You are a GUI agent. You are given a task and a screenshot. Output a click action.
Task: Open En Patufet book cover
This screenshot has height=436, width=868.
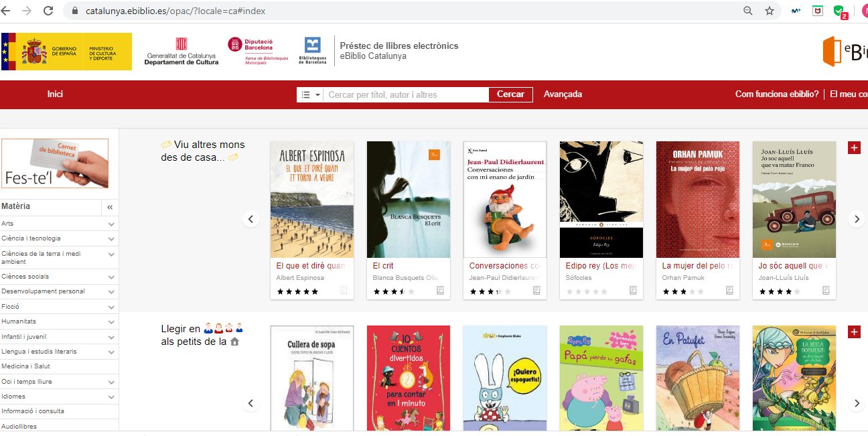698,378
